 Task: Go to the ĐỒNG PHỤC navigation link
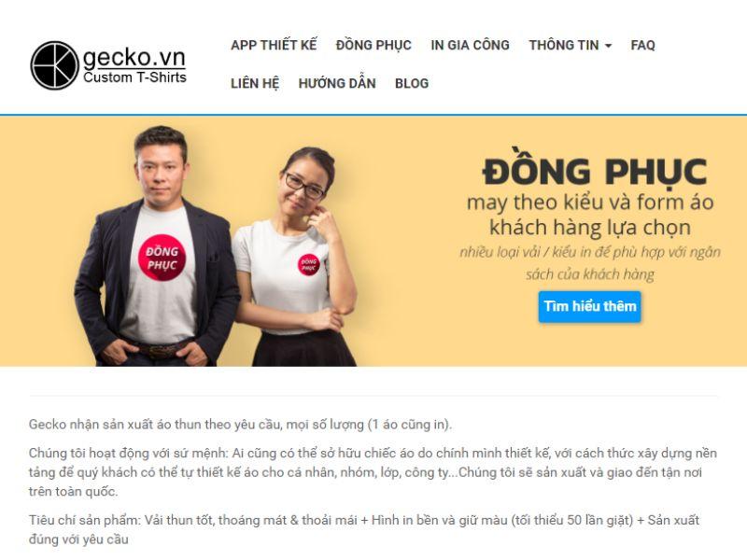(373, 45)
